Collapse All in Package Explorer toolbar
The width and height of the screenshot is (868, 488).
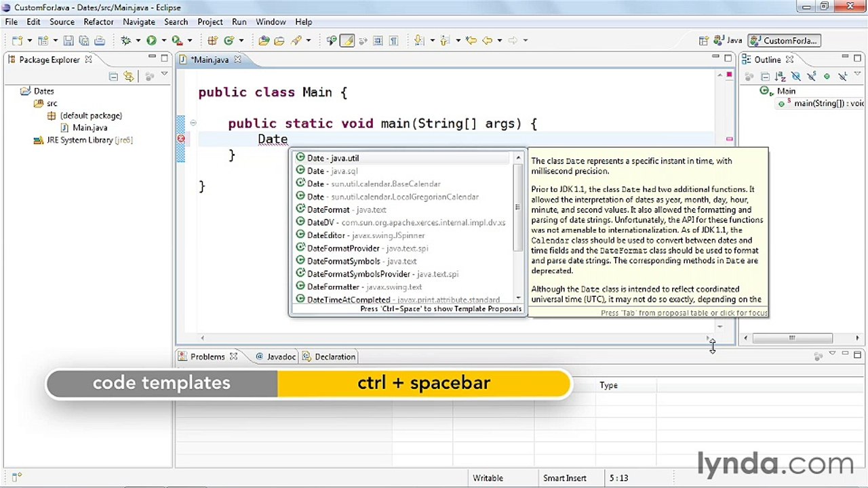[113, 77]
